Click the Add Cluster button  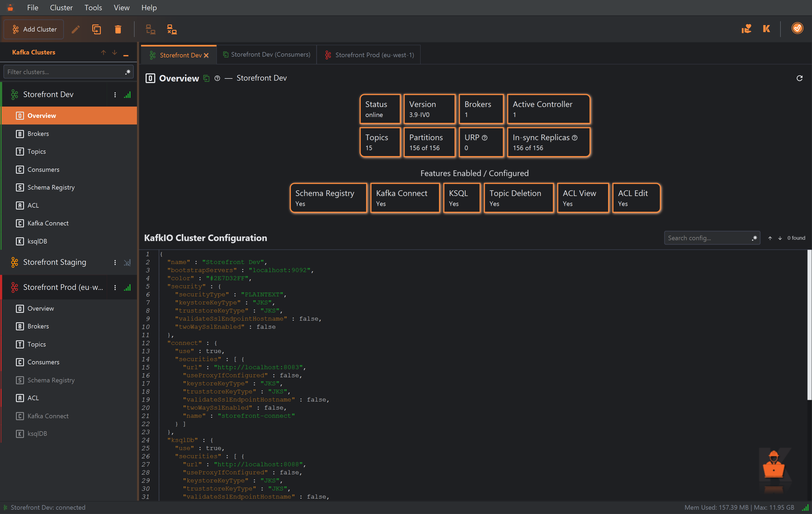[34, 29]
